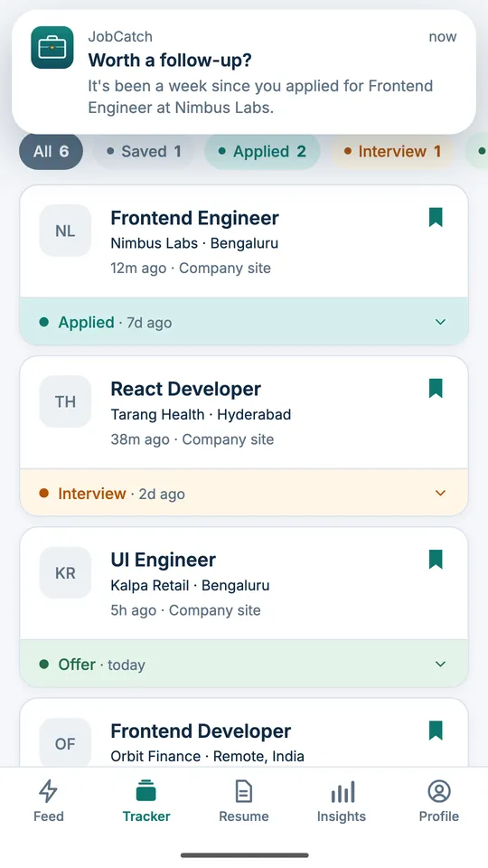Tap the TH company avatar
Image resolution: width=488 pixels, height=868 pixels.
(65, 401)
